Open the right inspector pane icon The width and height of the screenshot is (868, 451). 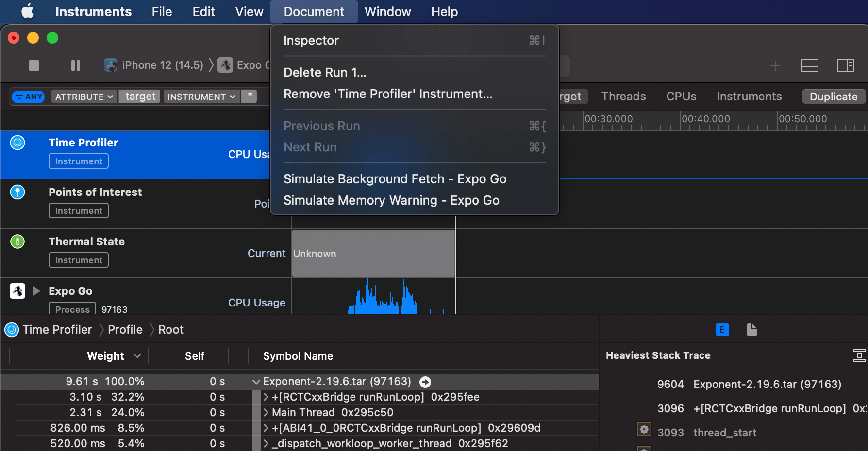(845, 65)
